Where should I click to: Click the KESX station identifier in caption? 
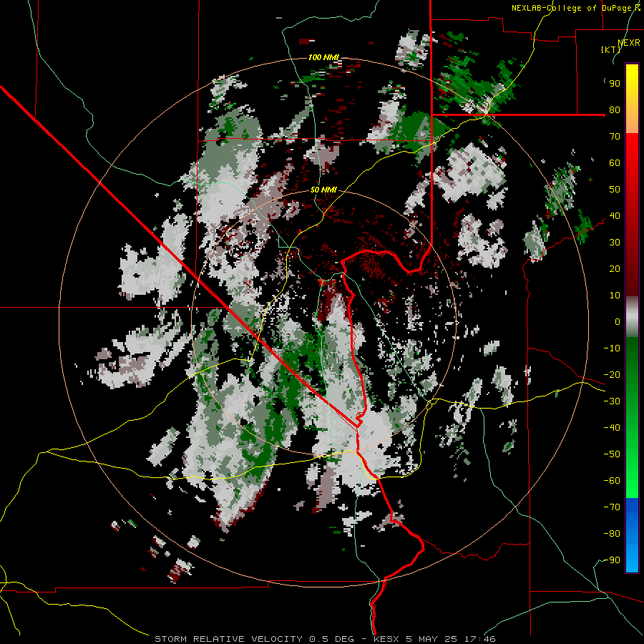point(387,639)
